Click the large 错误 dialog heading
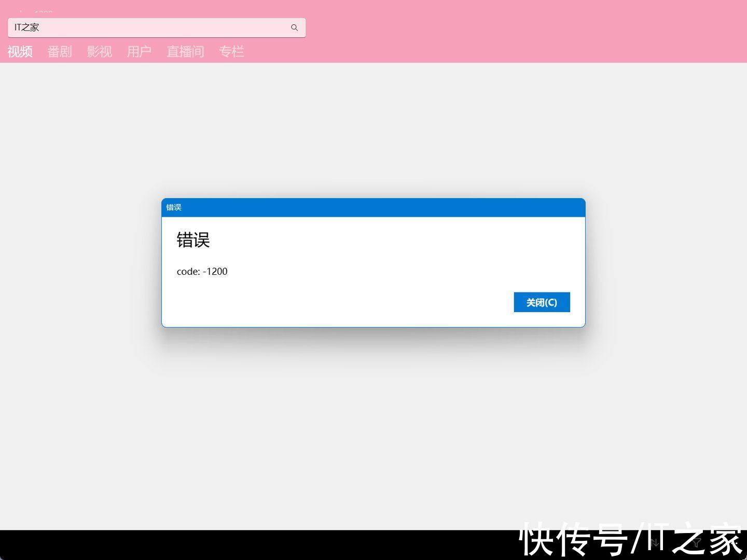The height and width of the screenshot is (560, 747). coord(193,240)
